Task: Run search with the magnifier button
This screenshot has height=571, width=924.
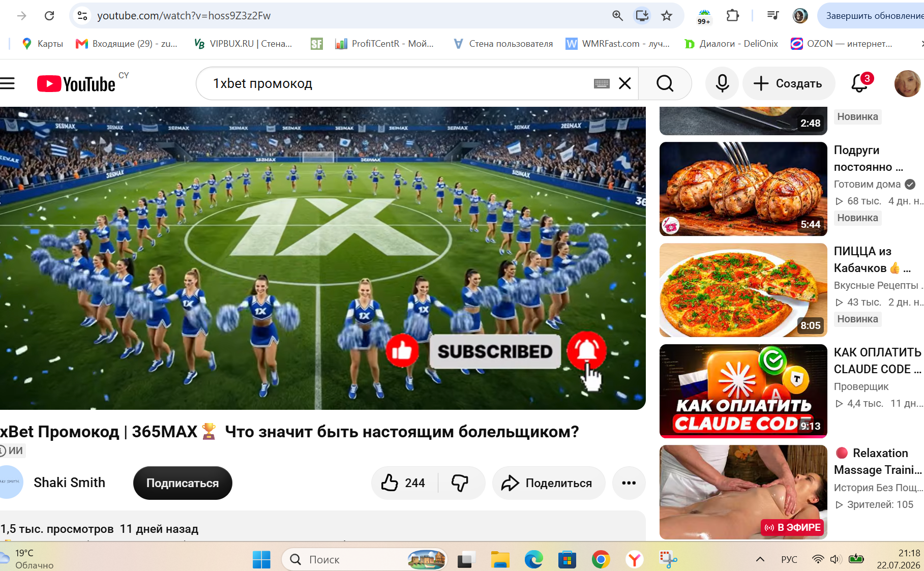Action: tap(665, 83)
